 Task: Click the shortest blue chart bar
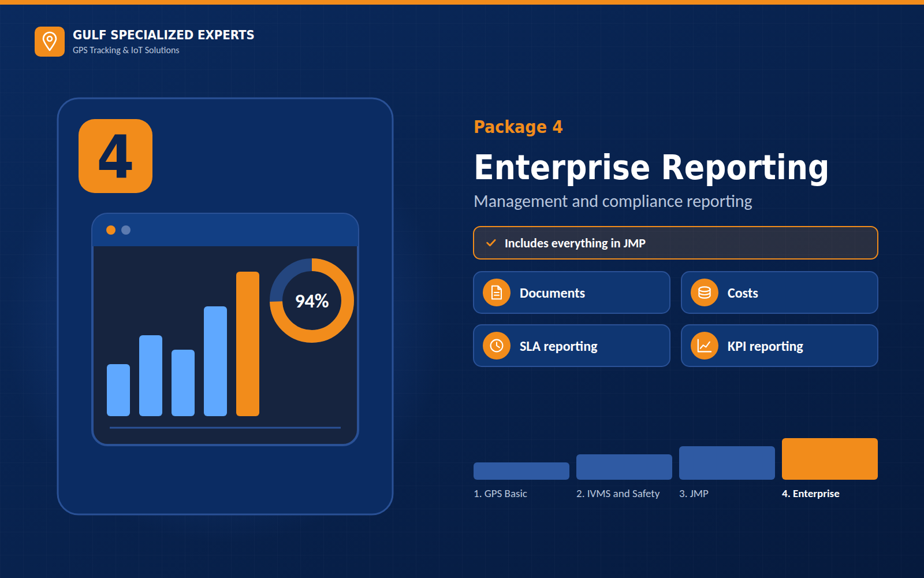[x=118, y=390]
